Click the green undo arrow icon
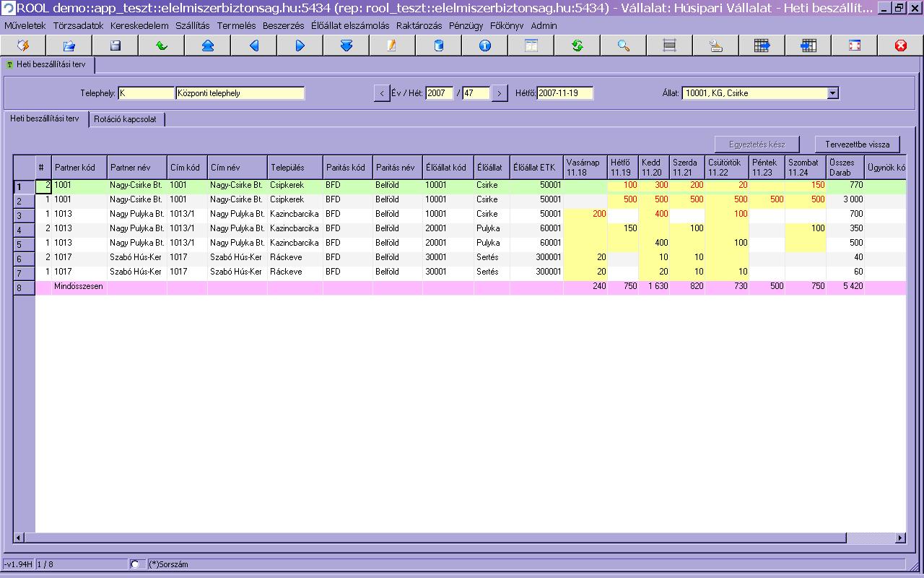 pos(161,46)
